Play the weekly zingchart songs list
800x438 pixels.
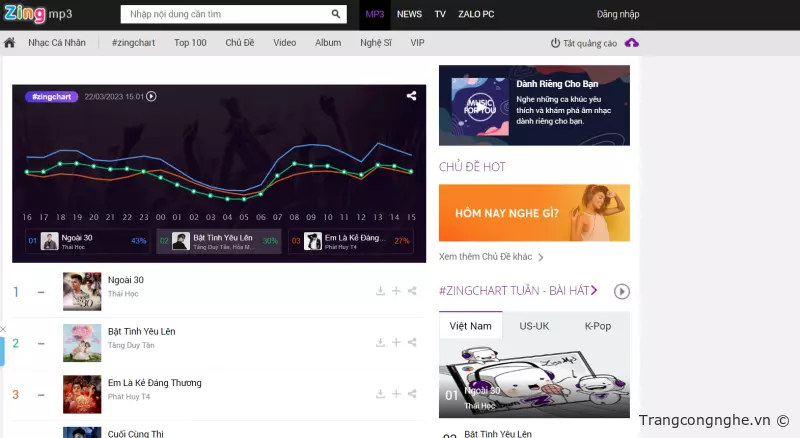pos(621,291)
